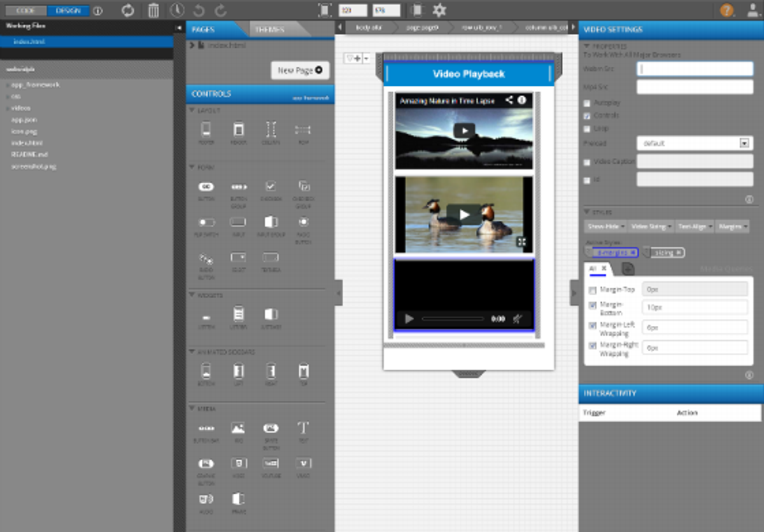Image resolution: width=764 pixels, height=532 pixels.
Task: Click the Webm Src input field
Action: (694, 68)
